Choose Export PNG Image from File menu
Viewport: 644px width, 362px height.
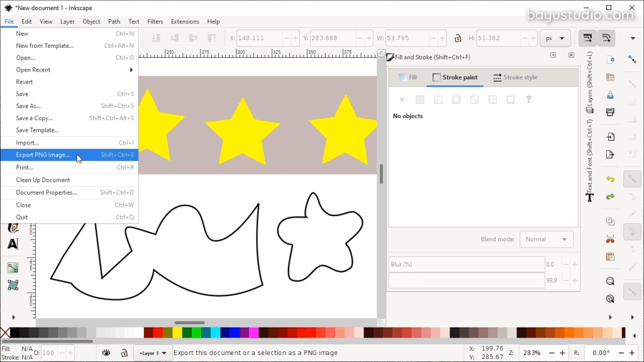43,155
